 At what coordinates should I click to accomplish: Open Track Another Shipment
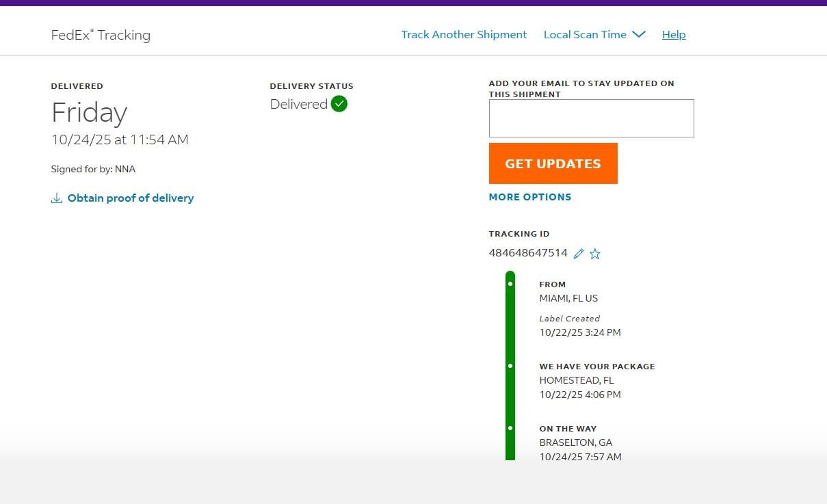(464, 34)
